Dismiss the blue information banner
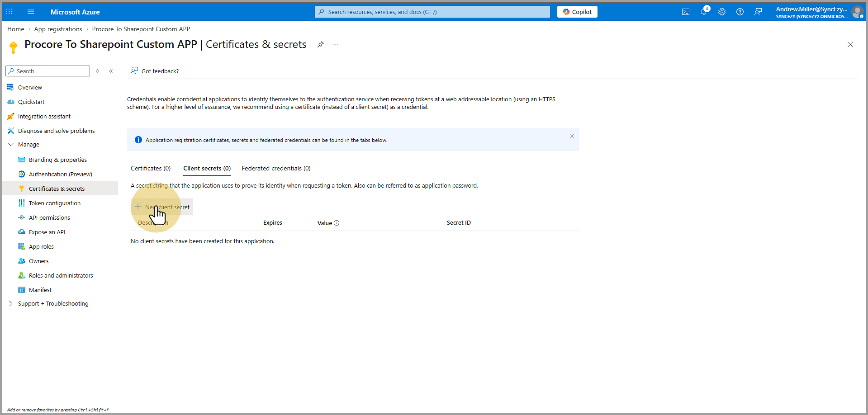Image resolution: width=868 pixels, height=415 pixels. coord(572,136)
